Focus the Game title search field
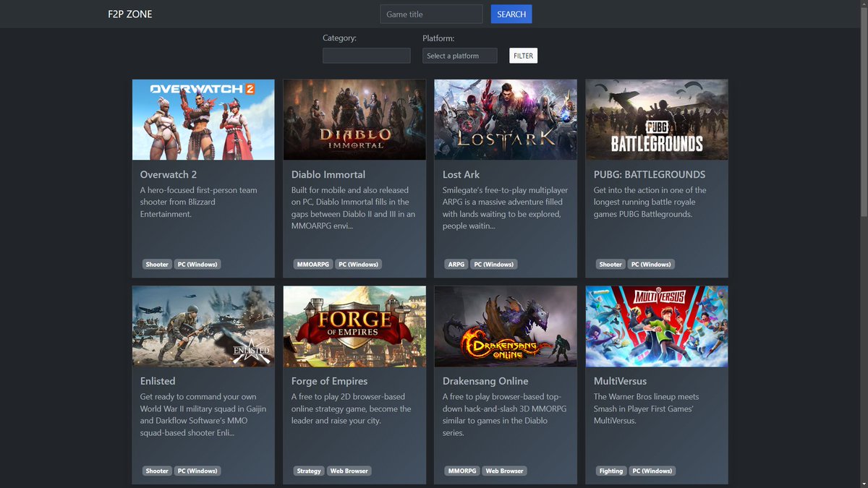The image size is (868, 488). click(431, 14)
